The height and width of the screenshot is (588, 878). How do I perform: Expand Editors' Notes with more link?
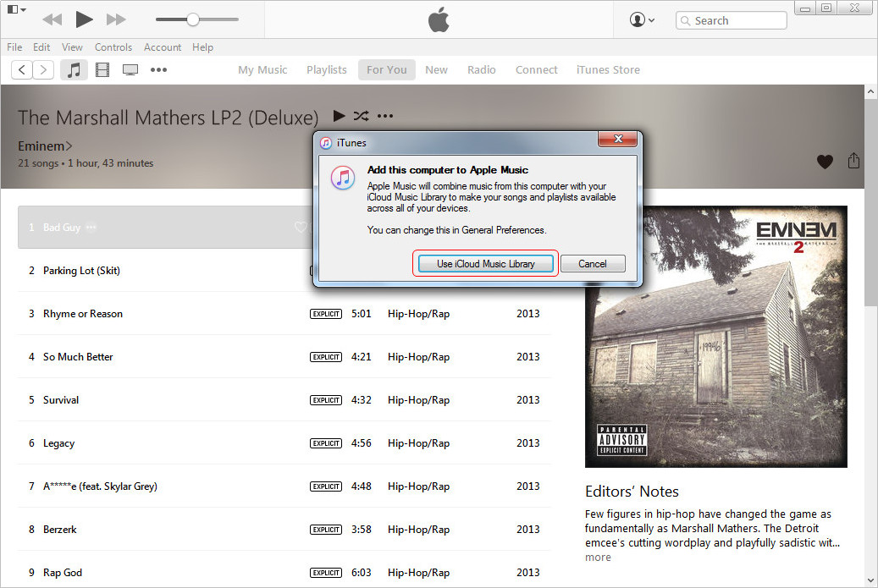click(598, 558)
